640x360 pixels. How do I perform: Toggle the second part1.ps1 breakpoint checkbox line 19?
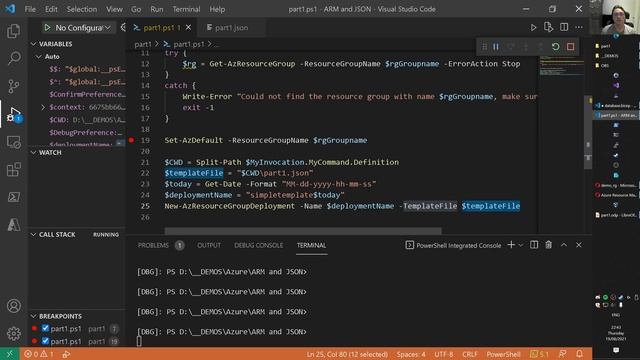point(45,341)
